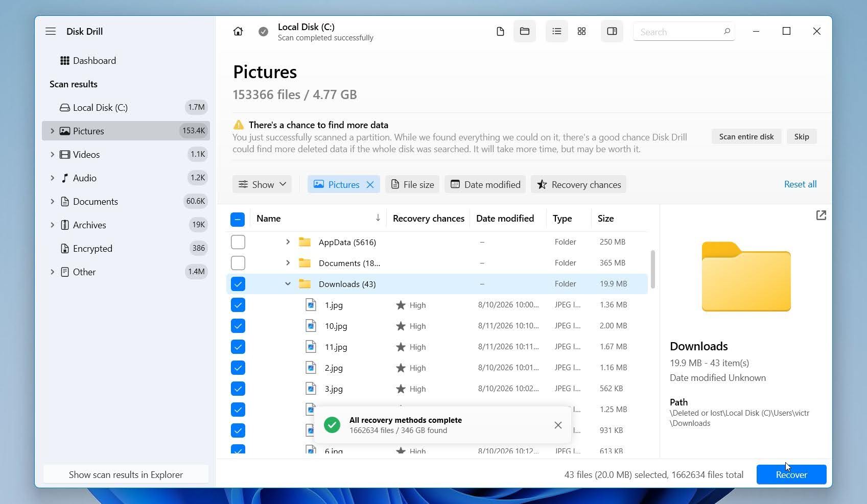Select the list view icon

(557, 31)
